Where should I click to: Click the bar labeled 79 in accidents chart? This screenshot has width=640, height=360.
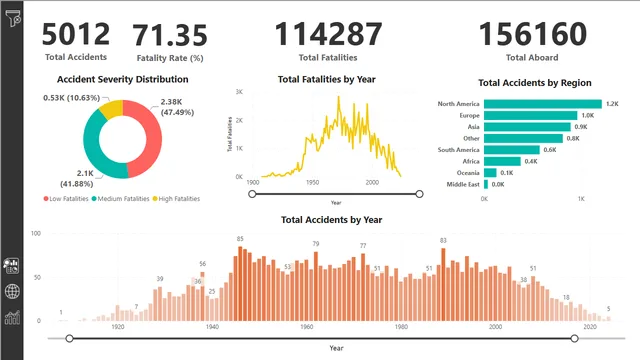click(x=316, y=286)
